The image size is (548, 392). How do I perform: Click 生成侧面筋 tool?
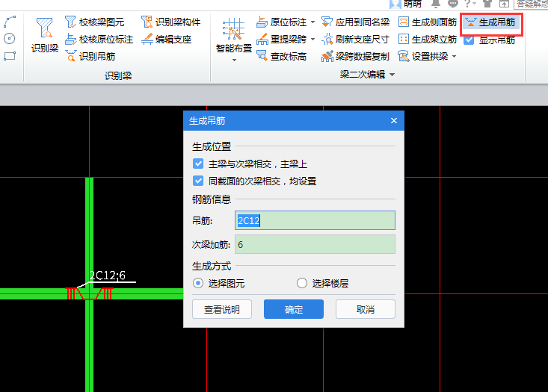[x=428, y=22]
